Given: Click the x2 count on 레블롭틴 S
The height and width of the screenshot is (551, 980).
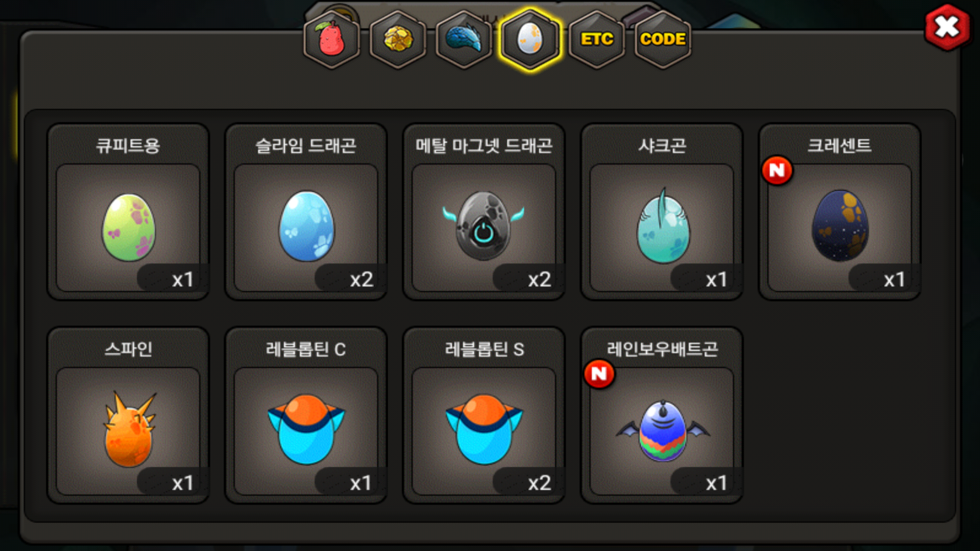Looking at the screenshot, I should (539, 483).
